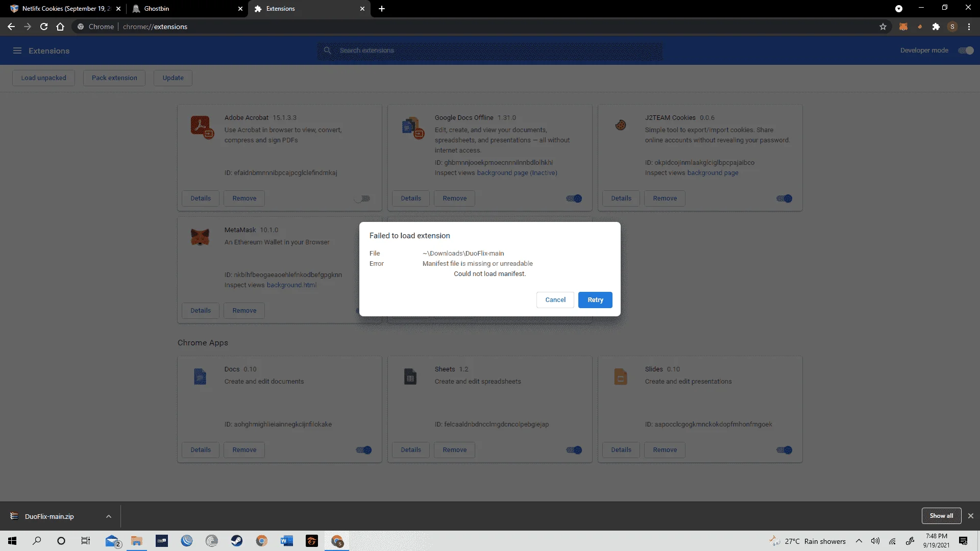Open the Extensions hamburger main menu
Screen dimensions: 980x551
click(x=17, y=51)
